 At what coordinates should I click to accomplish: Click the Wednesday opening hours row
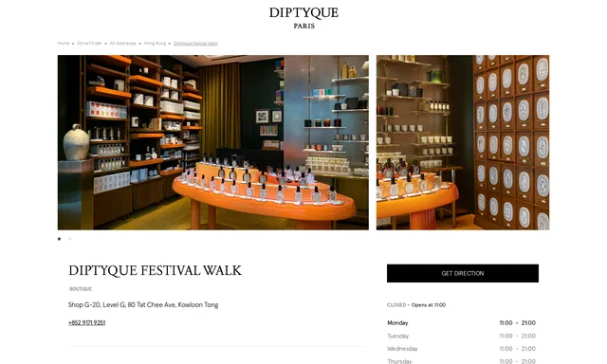462,349
